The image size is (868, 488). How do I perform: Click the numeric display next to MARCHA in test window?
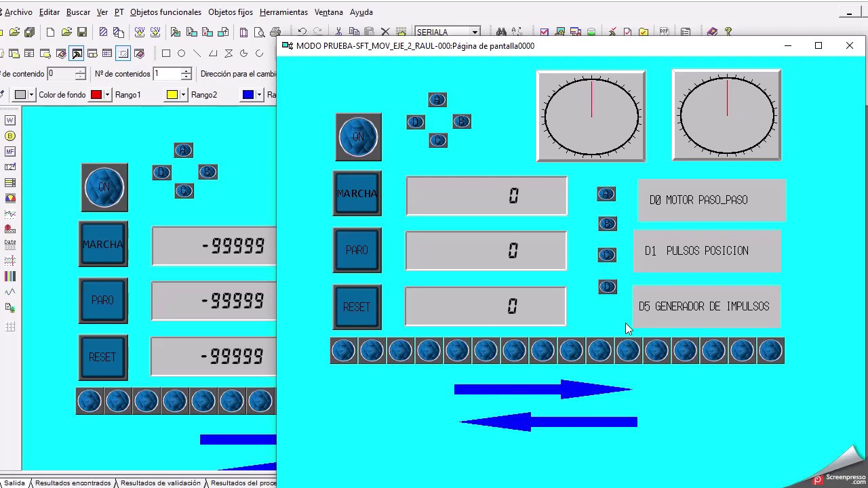pos(486,196)
